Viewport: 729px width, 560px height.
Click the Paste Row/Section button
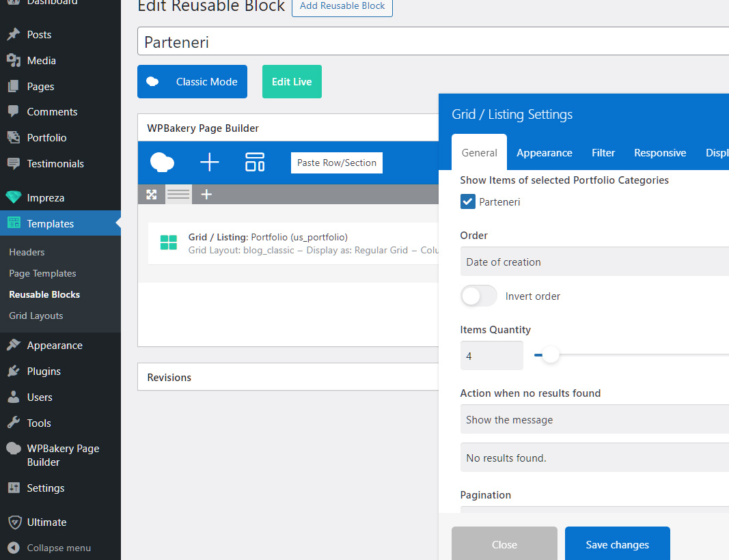(337, 163)
